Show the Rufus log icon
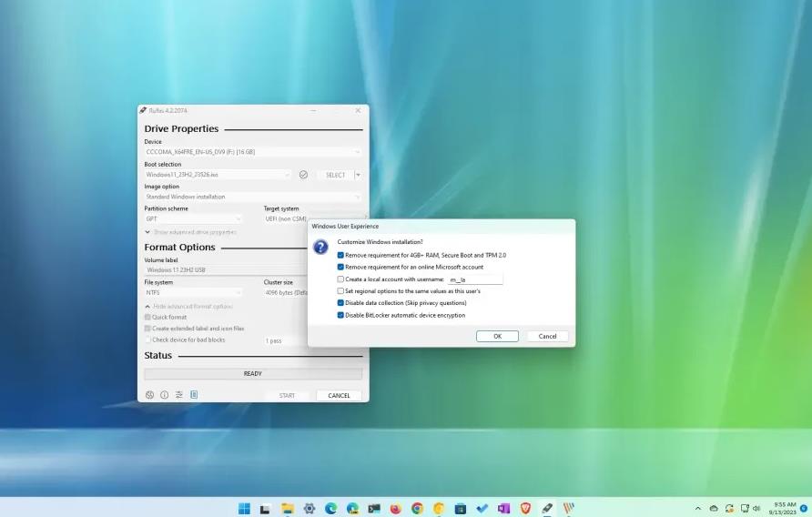 [194, 395]
